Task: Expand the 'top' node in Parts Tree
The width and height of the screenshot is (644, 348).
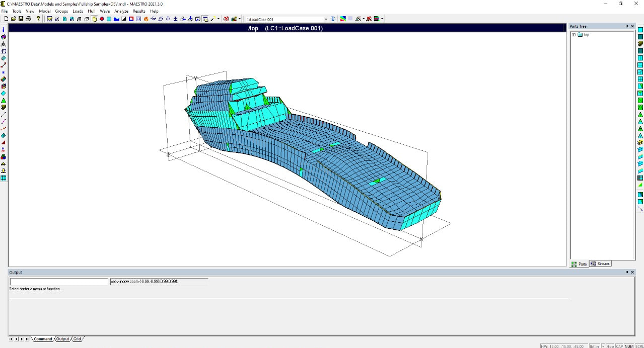Action: 574,35
